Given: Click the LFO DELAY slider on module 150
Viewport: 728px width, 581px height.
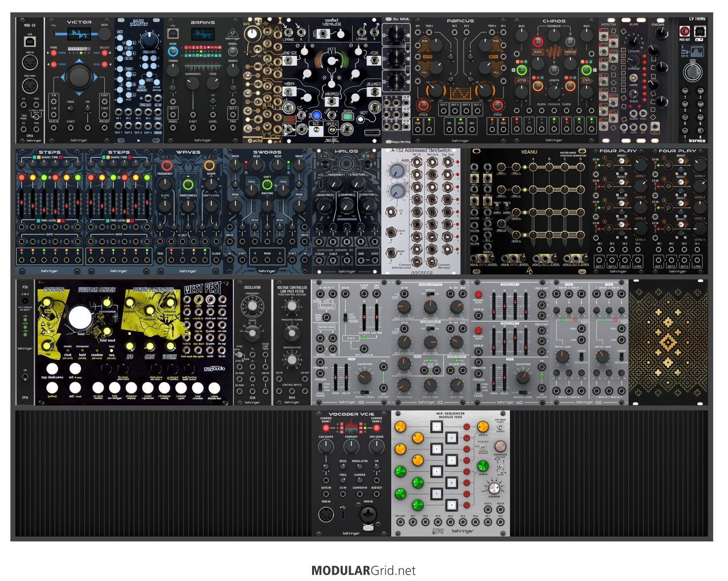Looking at the screenshot, I should (346, 378).
